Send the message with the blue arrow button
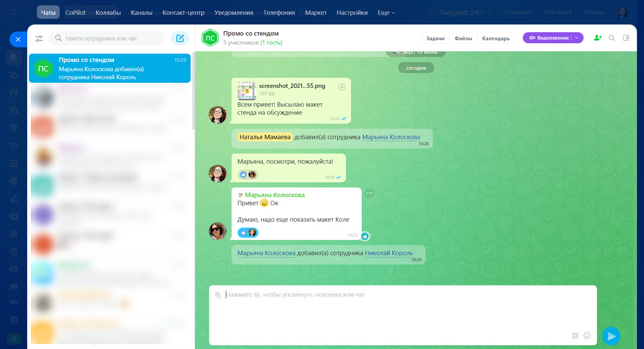The image size is (644, 349). tap(611, 336)
